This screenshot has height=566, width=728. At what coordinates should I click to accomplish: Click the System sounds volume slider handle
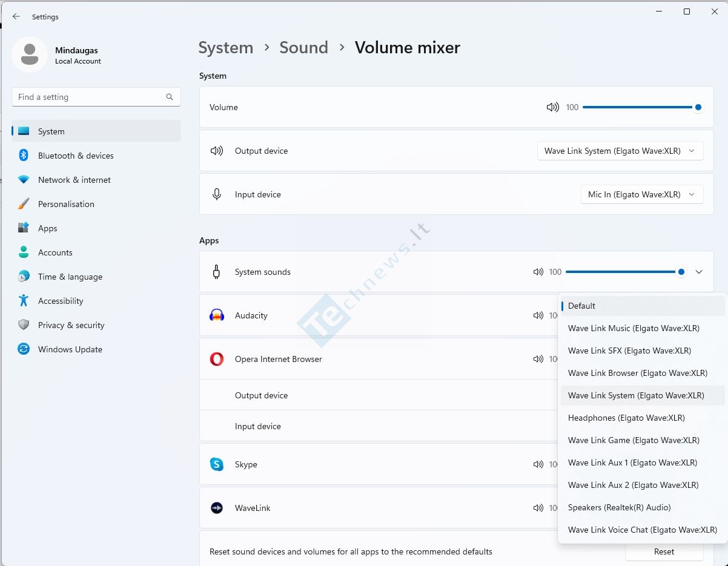(681, 272)
